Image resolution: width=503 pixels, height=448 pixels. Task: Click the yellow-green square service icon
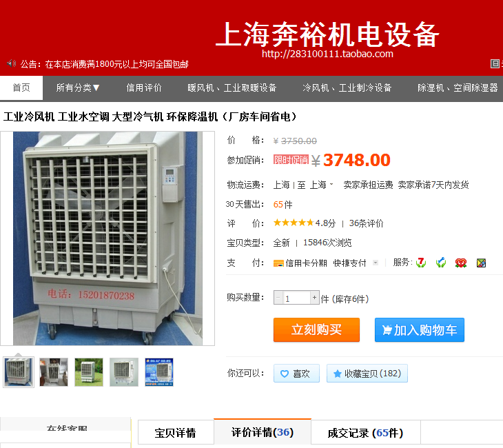pyautogui.click(x=481, y=263)
